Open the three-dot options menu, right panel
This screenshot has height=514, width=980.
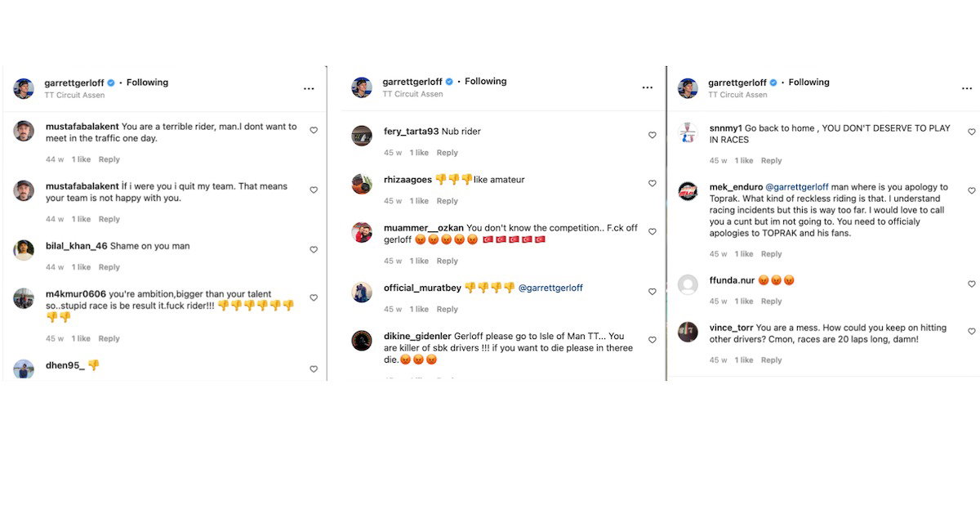967,87
